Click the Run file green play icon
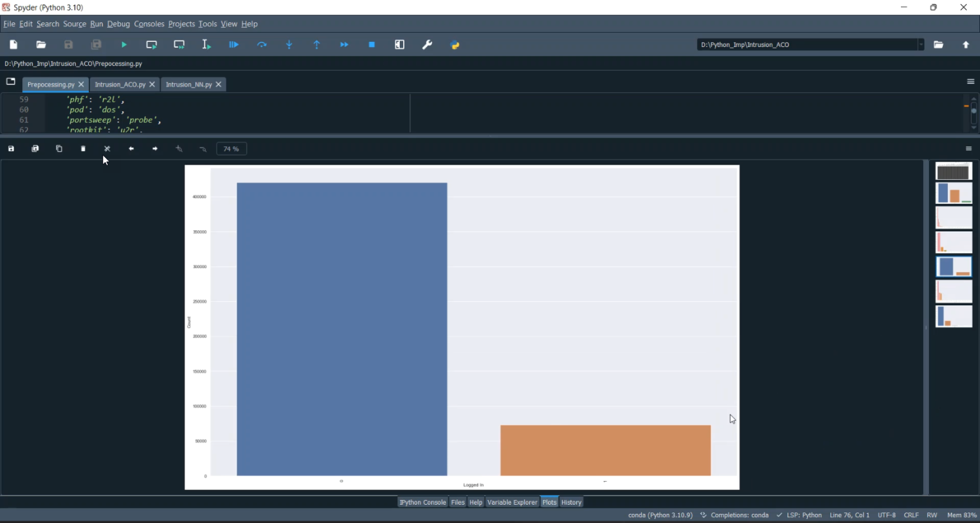Image resolution: width=980 pixels, height=523 pixels. tap(124, 45)
